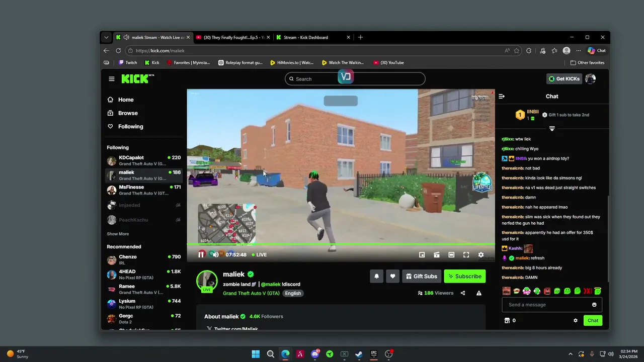Click the green Subscribe button
644x362 pixels.
click(464, 276)
